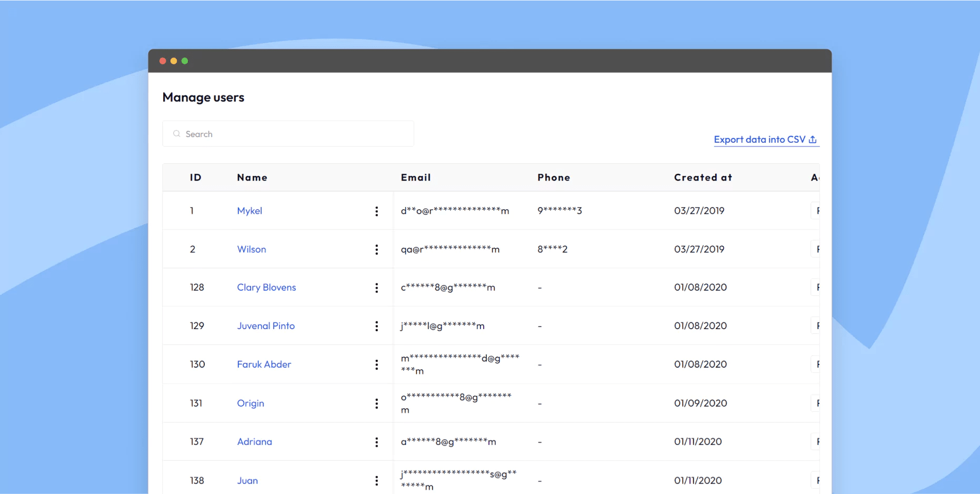Select date 01/09/2020 in Origin's row
Screen dimensions: 980x494
coord(701,403)
